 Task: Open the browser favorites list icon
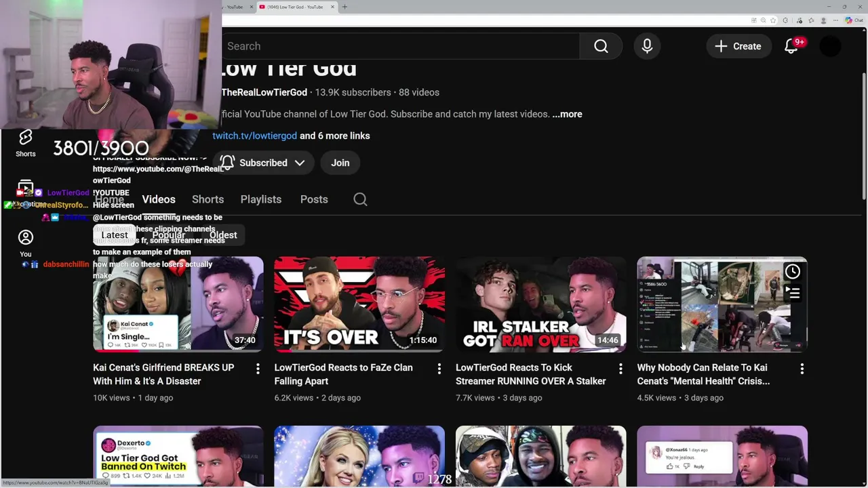[x=811, y=20]
